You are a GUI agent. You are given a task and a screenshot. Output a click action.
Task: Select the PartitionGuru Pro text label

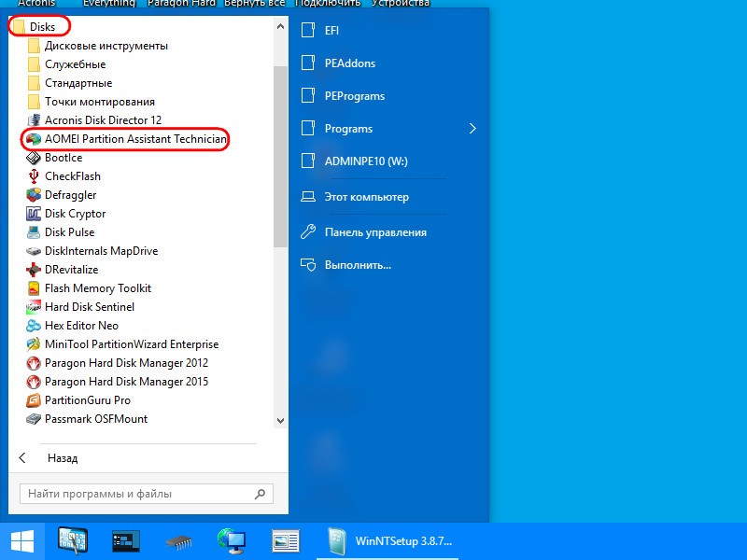pos(88,400)
